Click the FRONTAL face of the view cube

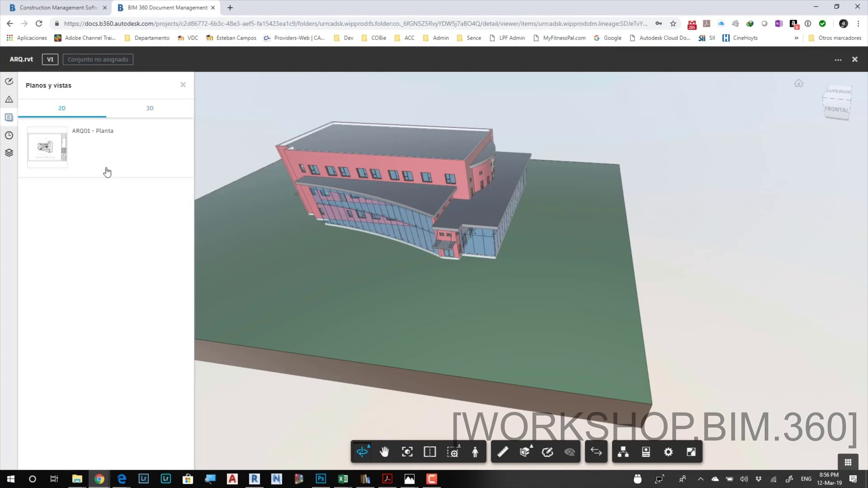pyautogui.click(x=836, y=110)
